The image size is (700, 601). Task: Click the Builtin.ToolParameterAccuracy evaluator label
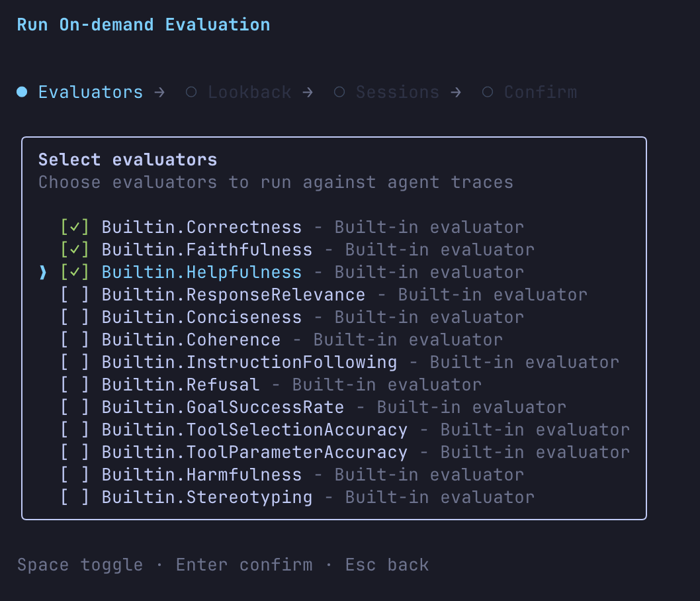[x=254, y=453]
